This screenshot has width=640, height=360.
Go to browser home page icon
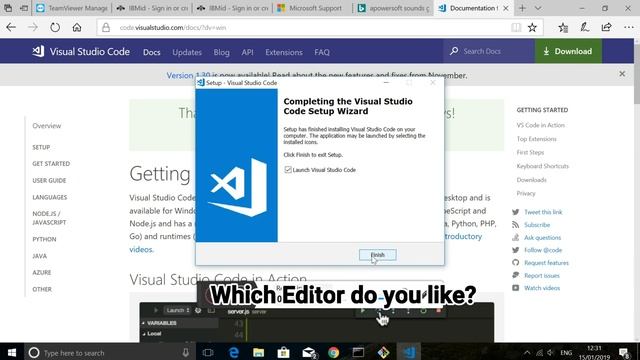tap(77, 27)
